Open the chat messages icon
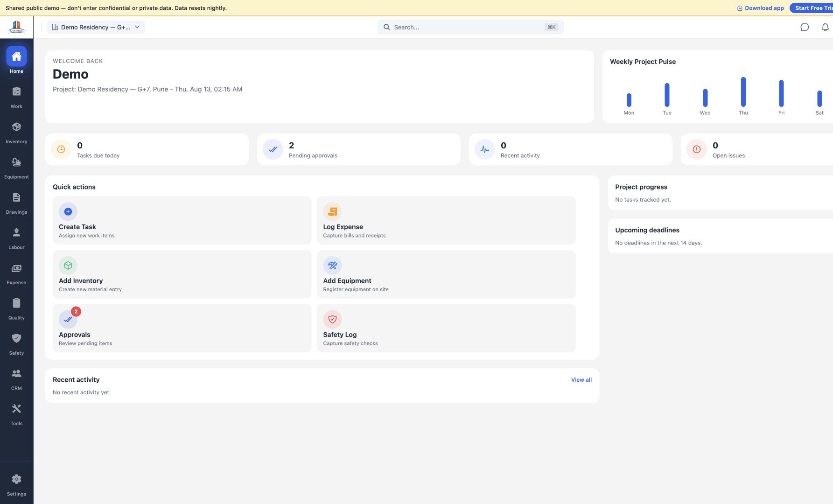Viewport: 833px width, 504px height. [x=805, y=27]
